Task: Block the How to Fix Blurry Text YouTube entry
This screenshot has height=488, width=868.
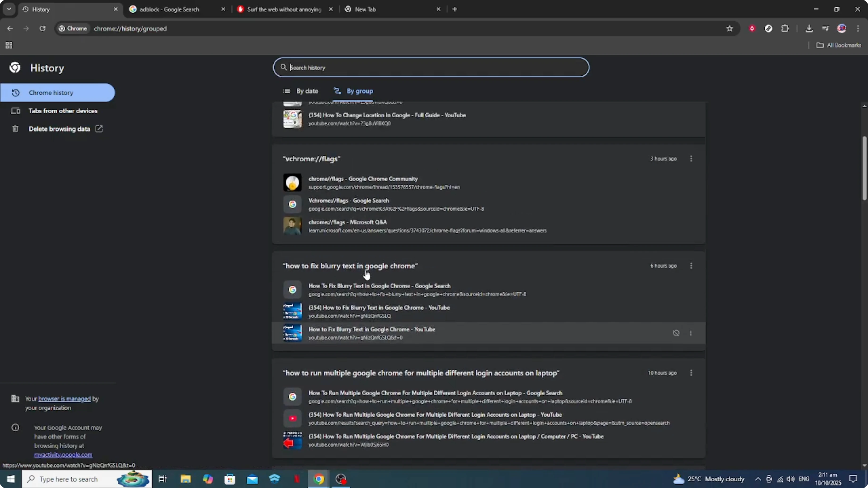Action: pos(676,333)
